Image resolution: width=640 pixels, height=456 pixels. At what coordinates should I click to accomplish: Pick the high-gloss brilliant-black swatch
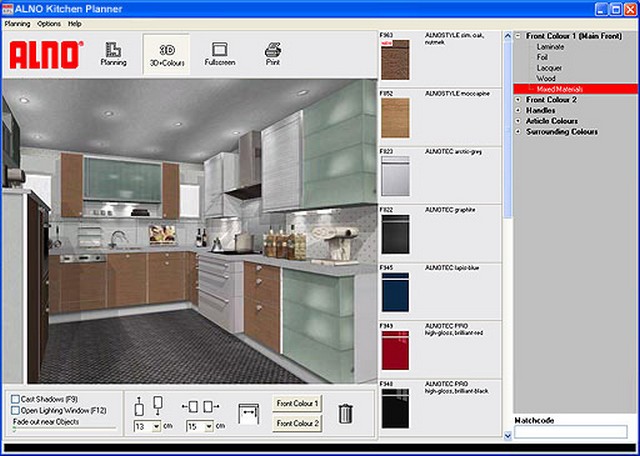[395, 408]
